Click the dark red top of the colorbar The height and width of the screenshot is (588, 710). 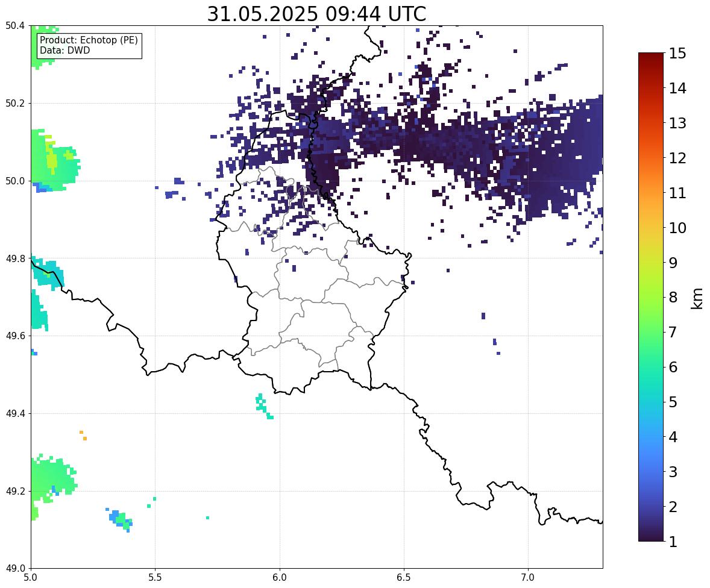651,61
